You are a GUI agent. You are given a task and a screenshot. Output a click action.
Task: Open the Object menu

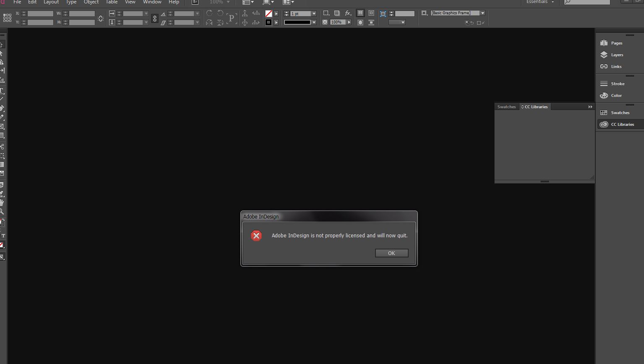(x=91, y=2)
